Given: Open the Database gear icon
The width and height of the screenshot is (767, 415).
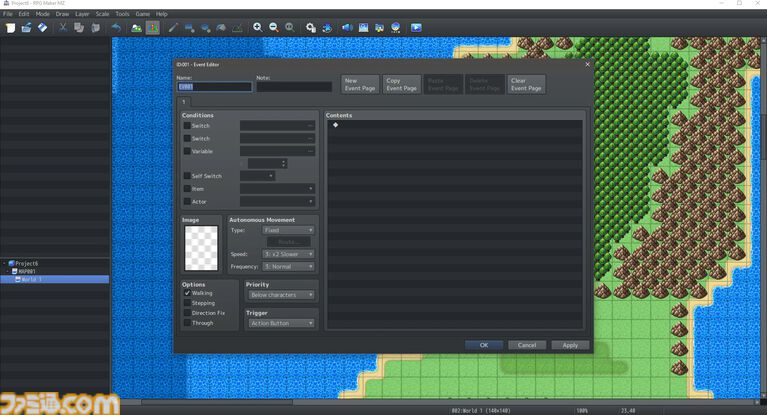Looking at the screenshot, I should click(x=311, y=28).
